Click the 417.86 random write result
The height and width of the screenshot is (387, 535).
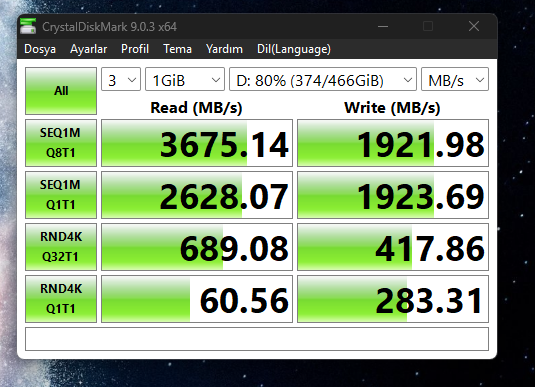393,247
